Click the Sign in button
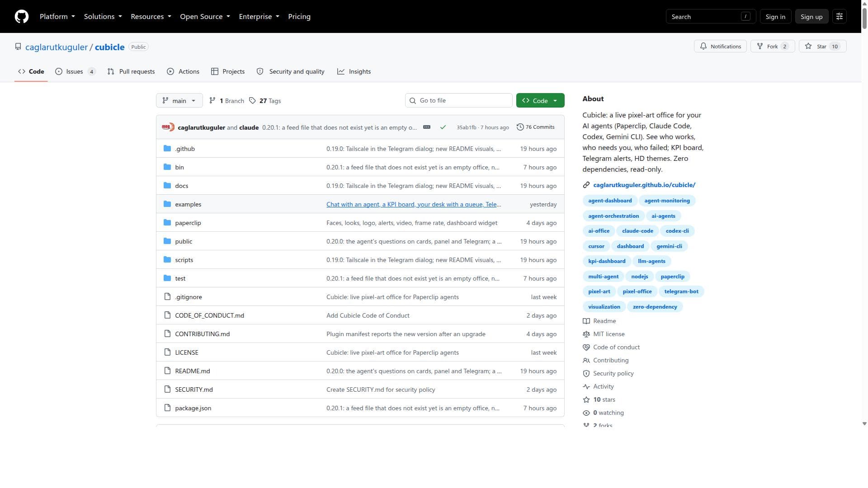This screenshot has height=488, width=868. point(775,17)
